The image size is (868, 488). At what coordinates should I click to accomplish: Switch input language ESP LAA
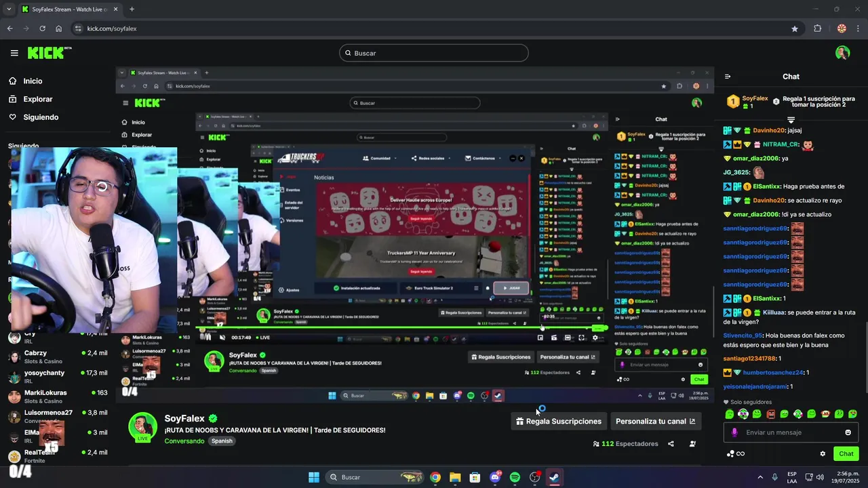pos(792,477)
